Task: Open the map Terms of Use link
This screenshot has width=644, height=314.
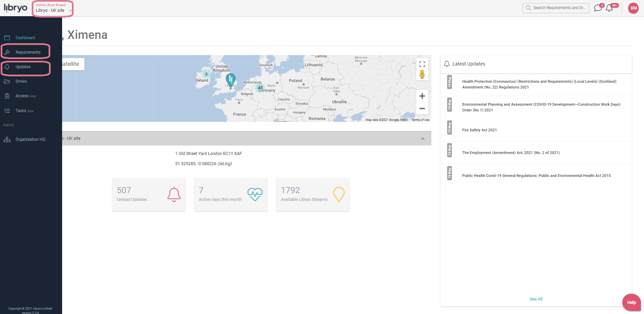Action: pyautogui.click(x=420, y=120)
